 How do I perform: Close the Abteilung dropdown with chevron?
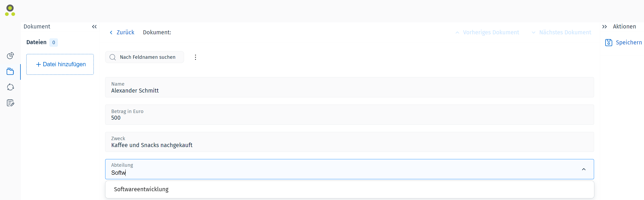point(584,169)
